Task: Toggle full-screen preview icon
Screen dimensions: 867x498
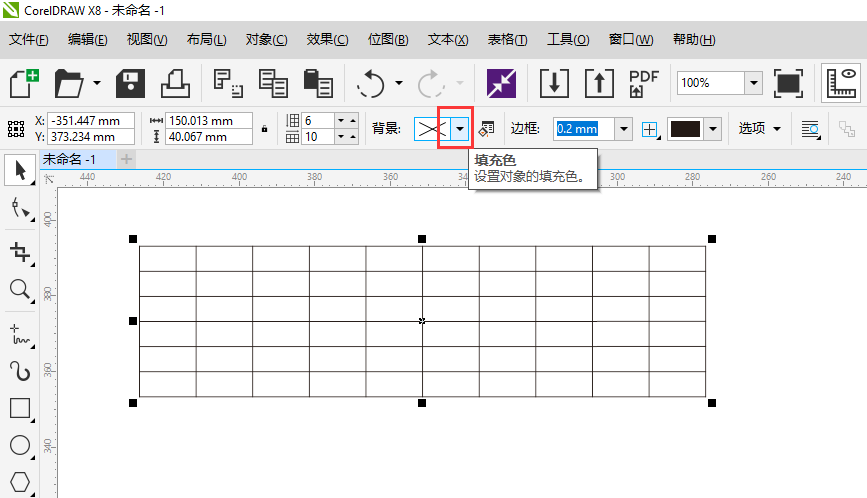Action: (x=788, y=83)
